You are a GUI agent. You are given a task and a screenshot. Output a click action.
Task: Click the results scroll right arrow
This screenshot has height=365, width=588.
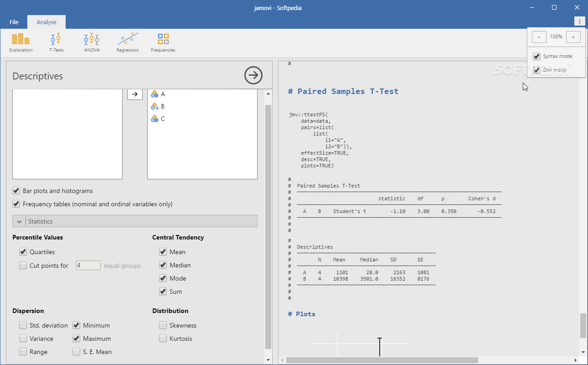576,360
